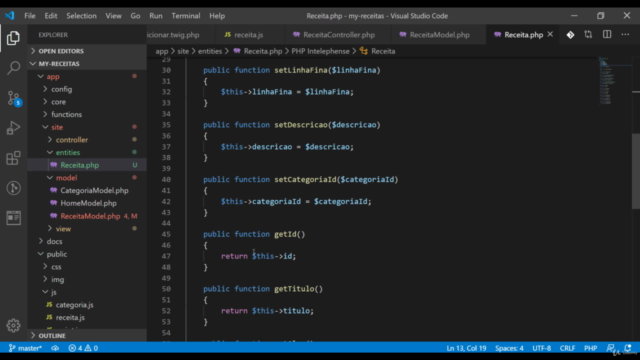The height and width of the screenshot is (360, 640).
Task: Open the editor More Actions ellipsis
Action: coord(625,35)
